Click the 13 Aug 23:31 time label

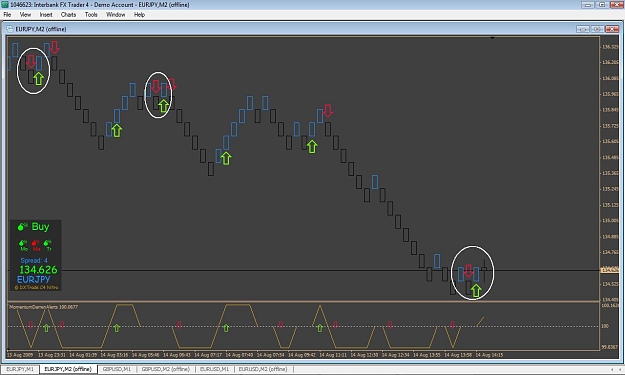52,355
